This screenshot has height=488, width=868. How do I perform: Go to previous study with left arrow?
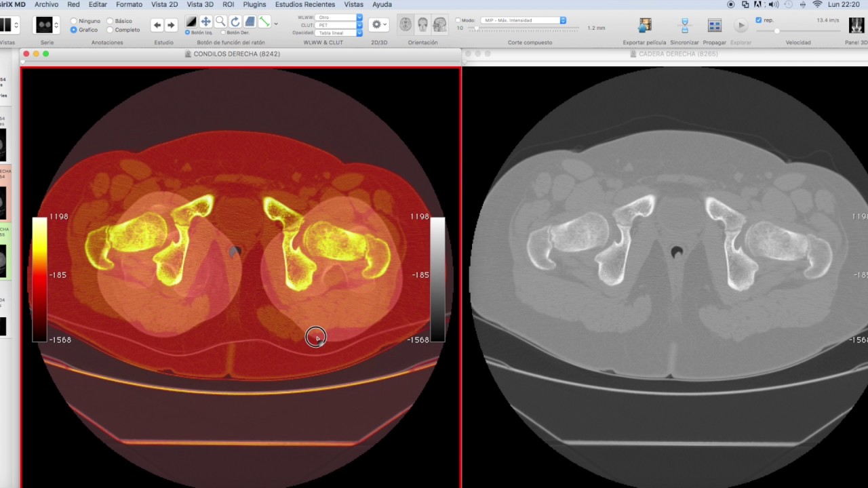tap(157, 25)
